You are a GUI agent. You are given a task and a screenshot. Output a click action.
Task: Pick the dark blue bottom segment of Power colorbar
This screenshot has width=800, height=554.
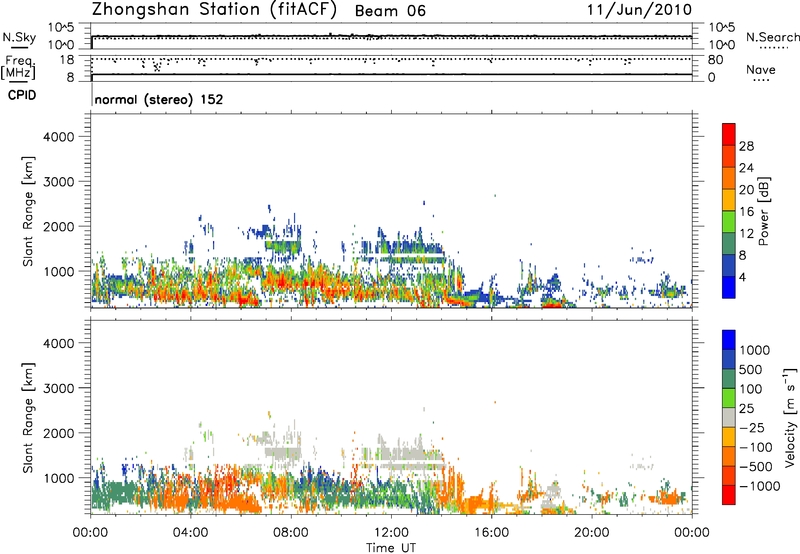click(x=729, y=287)
